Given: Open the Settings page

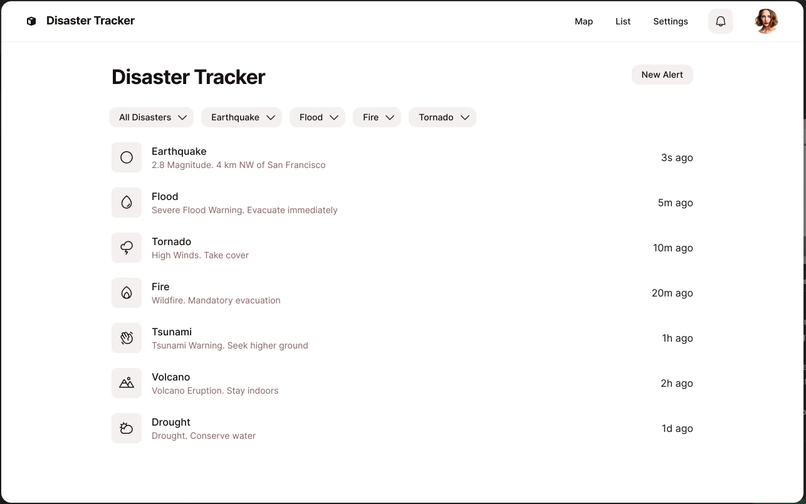Looking at the screenshot, I should (670, 21).
